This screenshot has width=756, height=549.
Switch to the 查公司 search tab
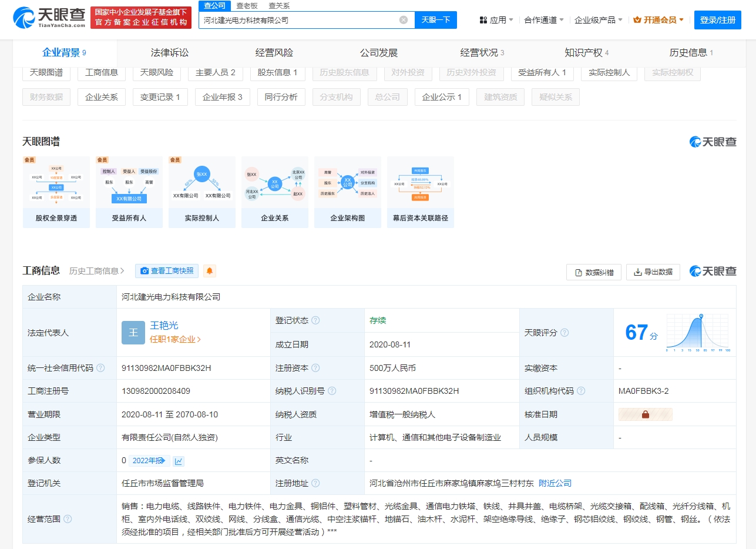(x=214, y=6)
